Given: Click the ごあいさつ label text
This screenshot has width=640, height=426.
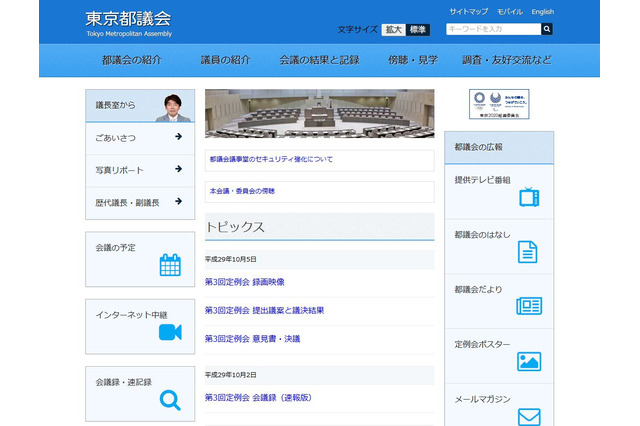Looking at the screenshot, I should (x=116, y=138).
